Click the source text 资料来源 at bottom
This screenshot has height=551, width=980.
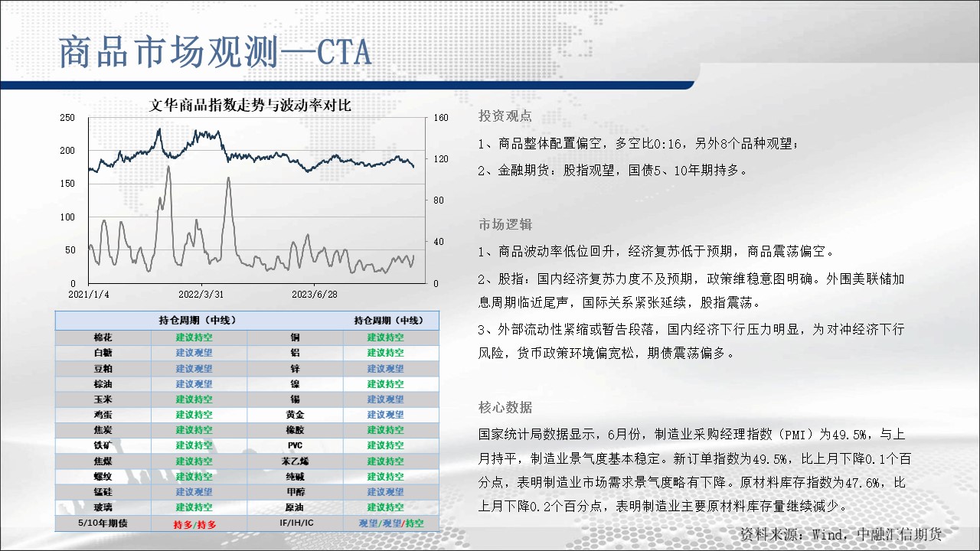click(x=840, y=534)
